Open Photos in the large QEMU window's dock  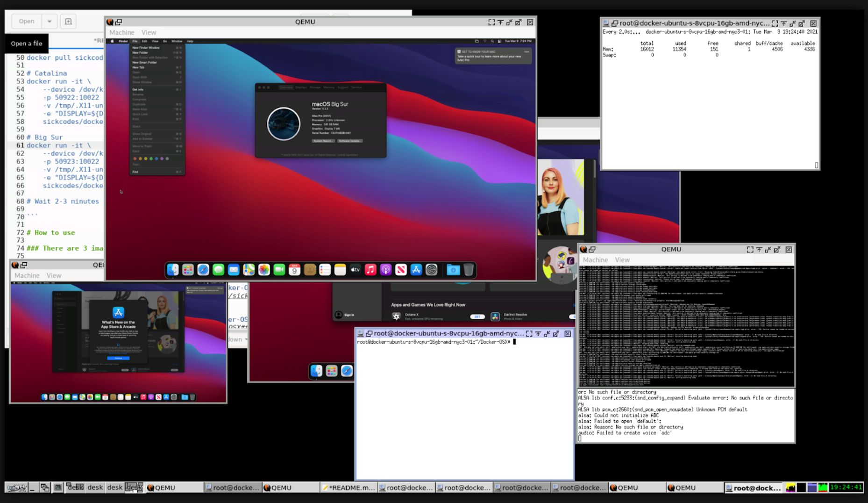click(x=264, y=269)
